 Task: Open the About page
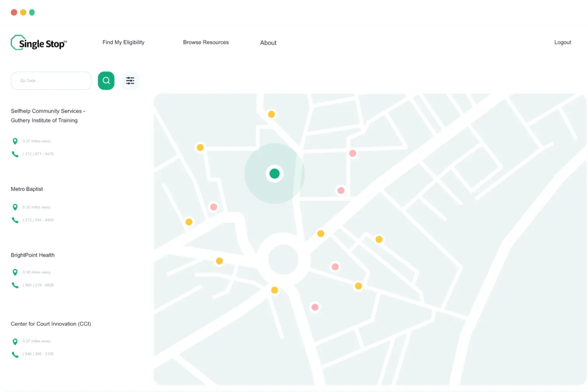268,43
